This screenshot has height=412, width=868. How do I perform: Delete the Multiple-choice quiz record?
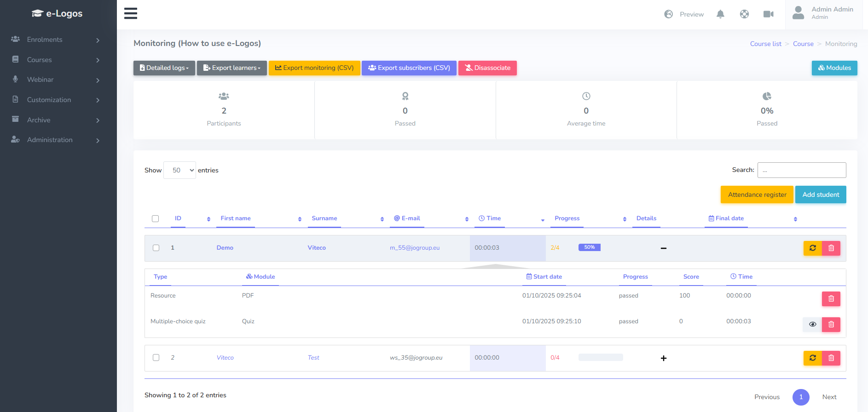tap(831, 325)
